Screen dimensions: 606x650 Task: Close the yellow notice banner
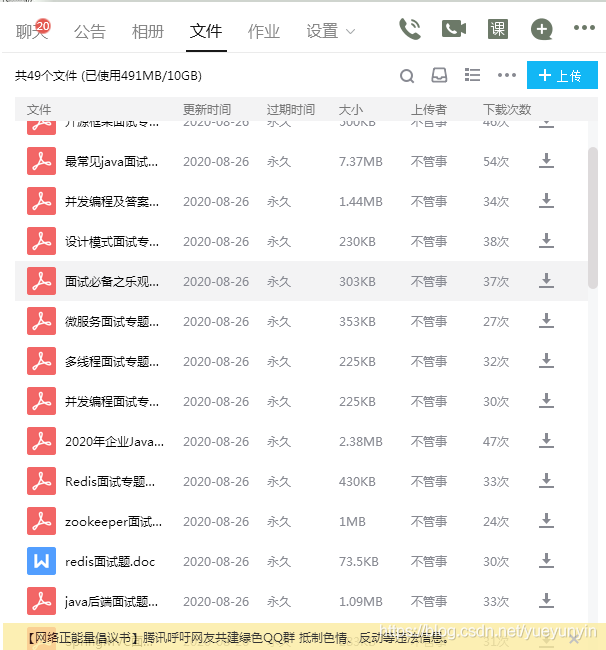coord(574,639)
